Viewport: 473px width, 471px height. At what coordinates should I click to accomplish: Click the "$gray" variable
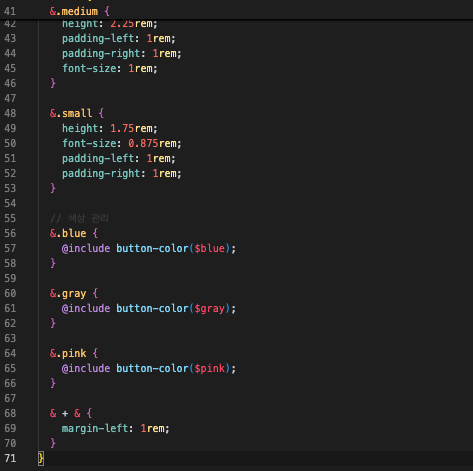click(x=210, y=309)
